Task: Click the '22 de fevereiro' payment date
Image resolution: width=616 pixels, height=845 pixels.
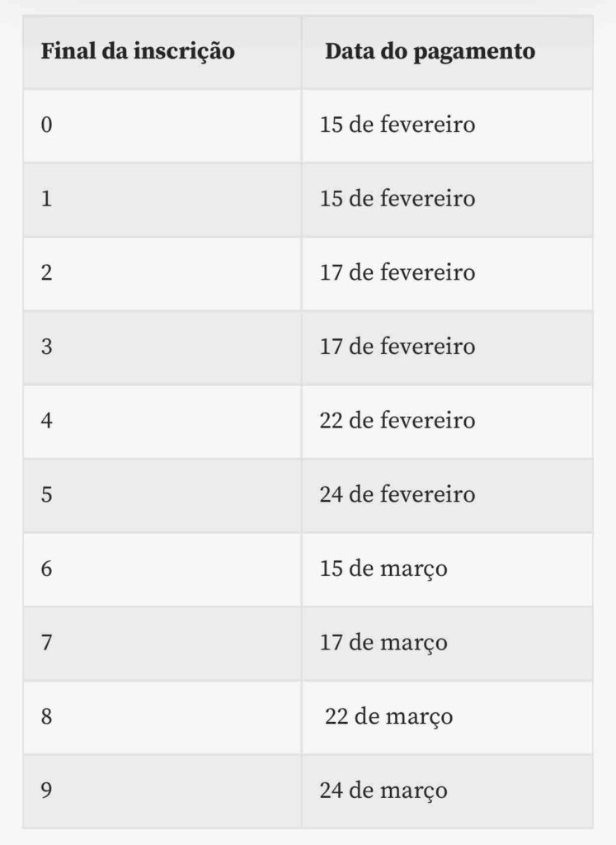Action: (397, 420)
